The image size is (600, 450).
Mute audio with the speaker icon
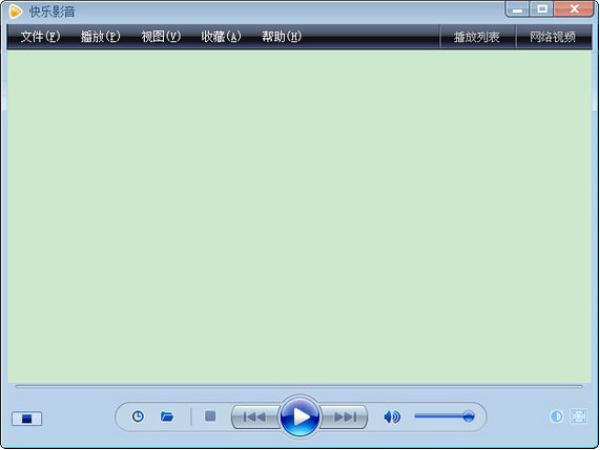point(392,417)
